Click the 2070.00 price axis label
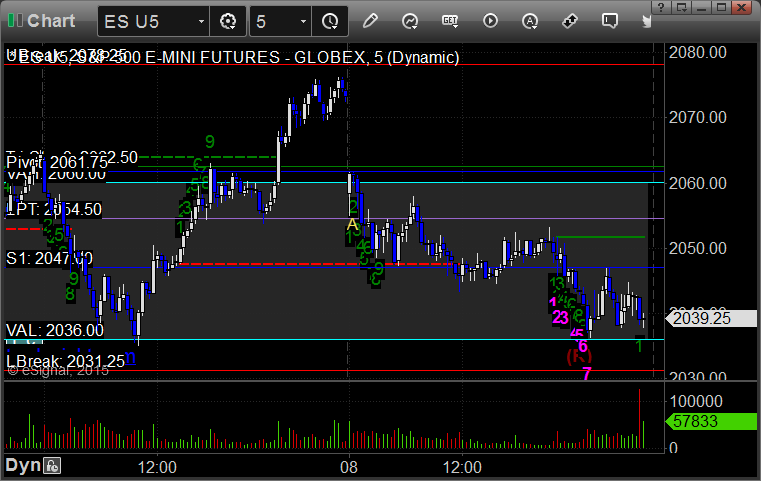The image size is (761, 481). [x=697, y=117]
